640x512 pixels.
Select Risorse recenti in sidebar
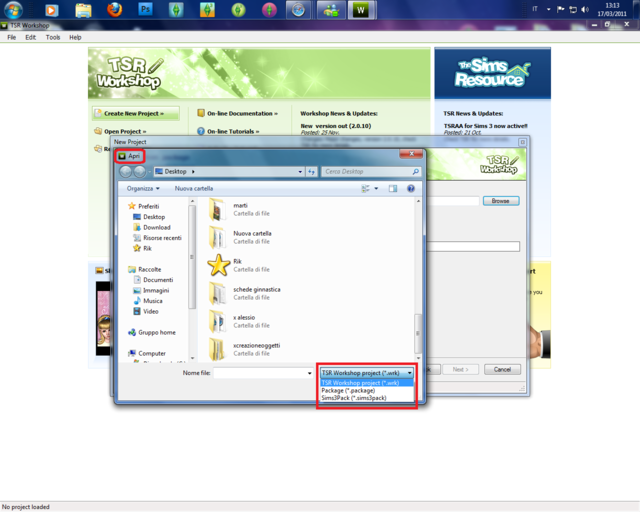click(162, 238)
